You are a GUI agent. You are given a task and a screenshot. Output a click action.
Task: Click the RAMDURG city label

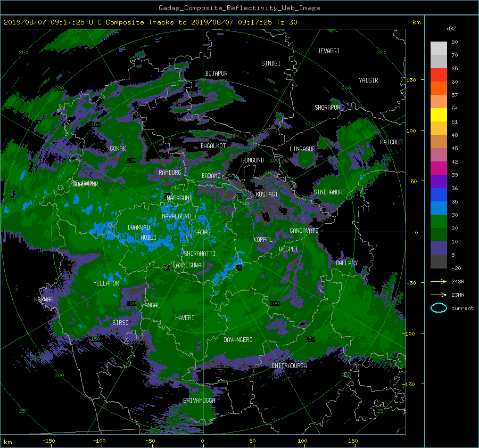170,173
